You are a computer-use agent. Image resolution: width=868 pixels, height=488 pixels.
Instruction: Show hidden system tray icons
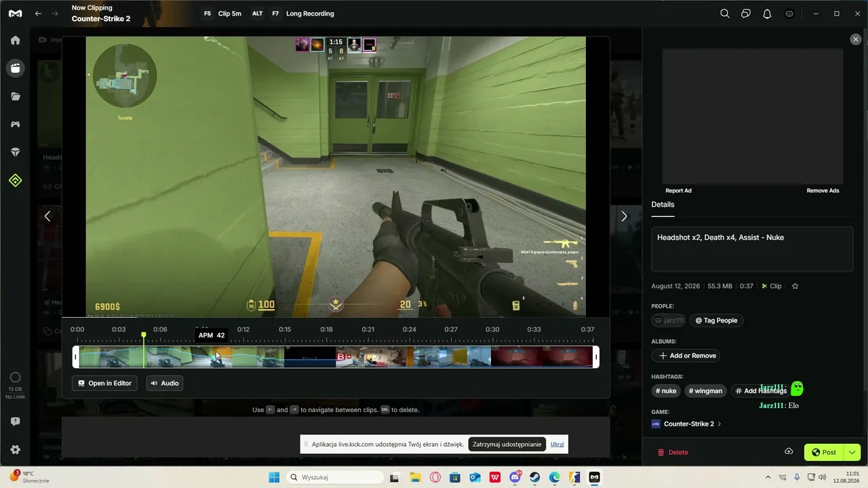click(x=768, y=477)
